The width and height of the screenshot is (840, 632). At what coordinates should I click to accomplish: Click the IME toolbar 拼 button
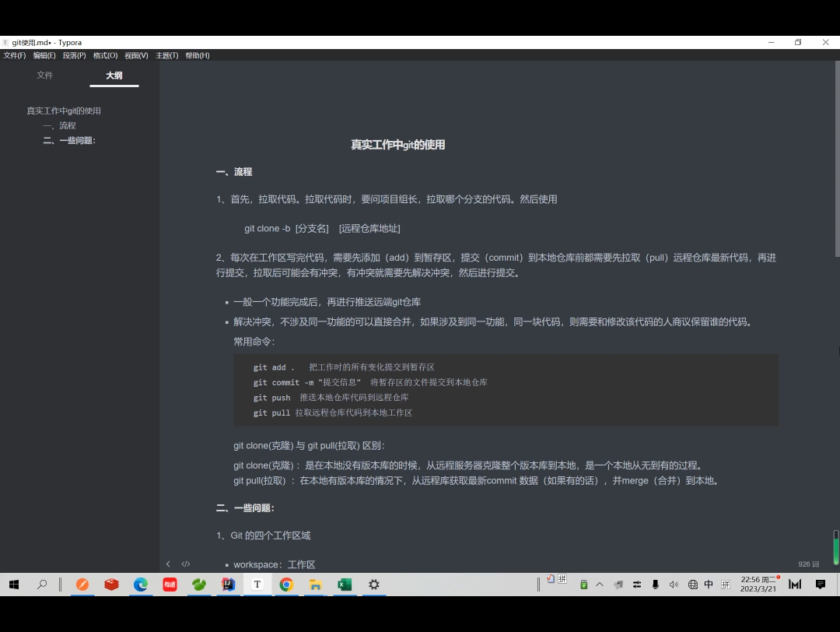pyautogui.click(x=562, y=579)
